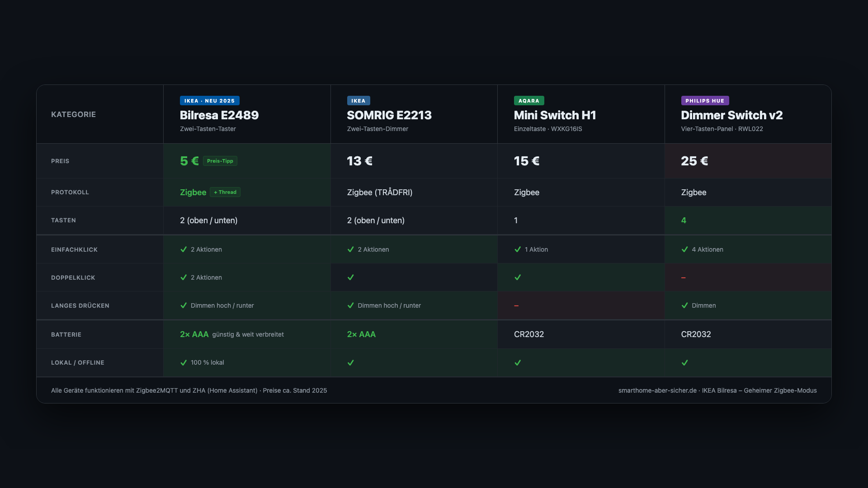Click the '+ Thread' badge
Viewport: 868px width, 488px height.
point(225,192)
